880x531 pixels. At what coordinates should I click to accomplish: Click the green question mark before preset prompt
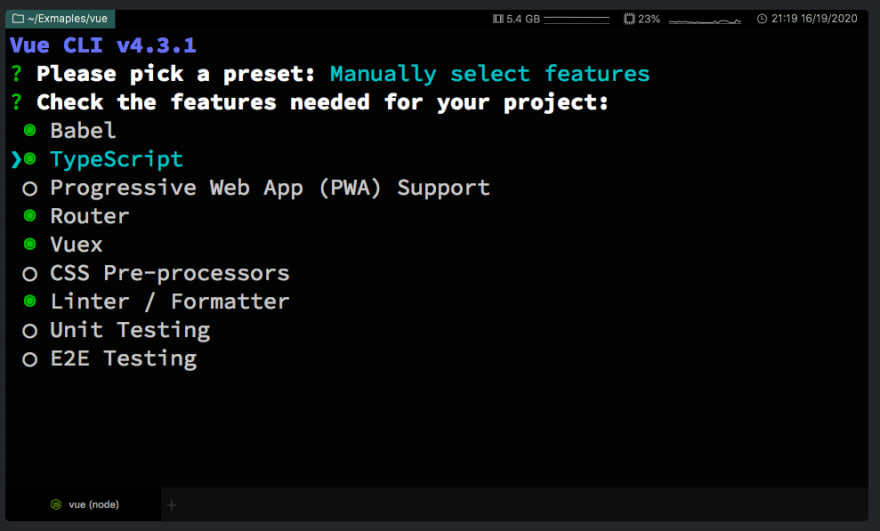(x=17, y=74)
